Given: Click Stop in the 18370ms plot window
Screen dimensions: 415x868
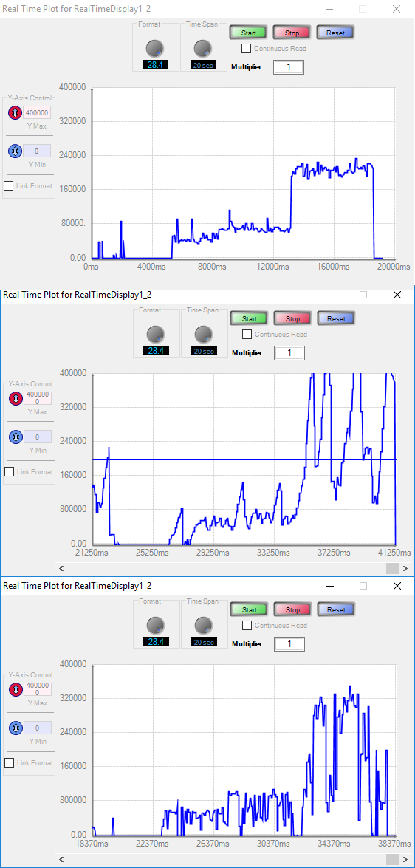Looking at the screenshot, I should point(292,610).
